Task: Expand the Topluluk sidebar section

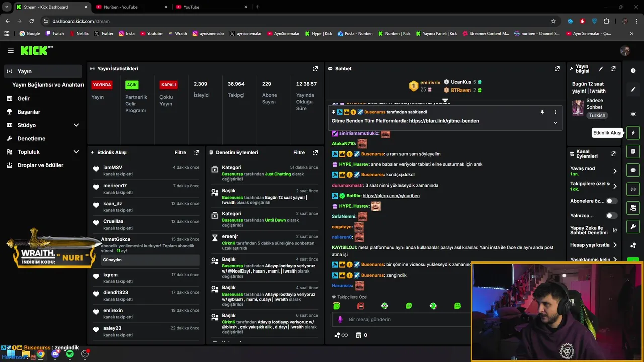Action: 76,152
